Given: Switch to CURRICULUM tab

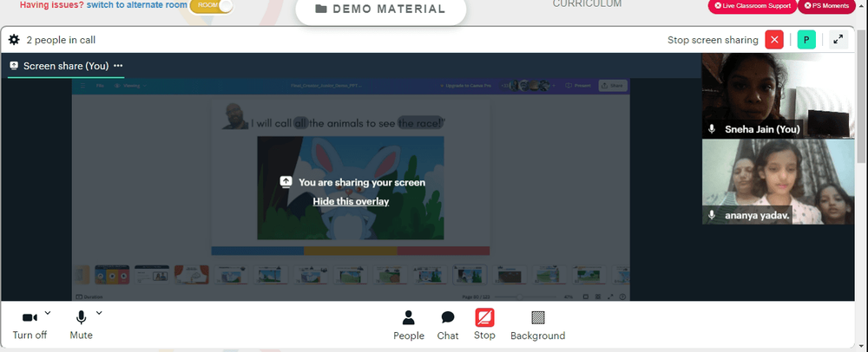Looking at the screenshot, I should (x=587, y=3).
